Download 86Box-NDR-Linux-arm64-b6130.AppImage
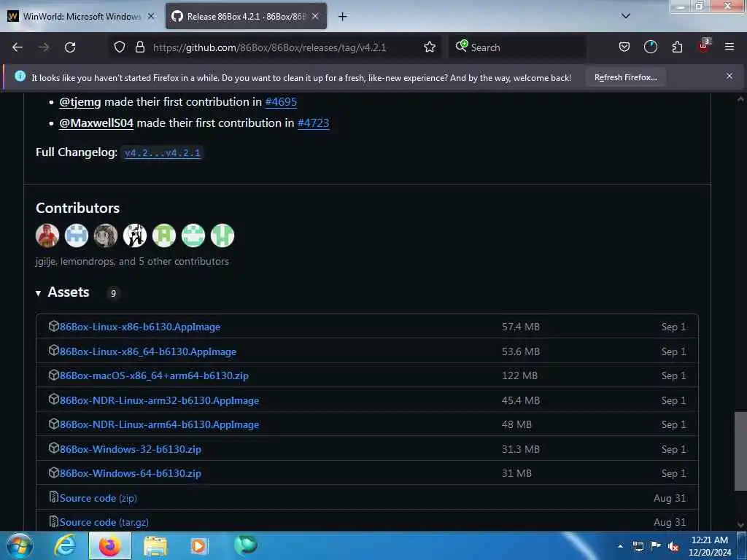The width and height of the screenshot is (747, 560). [x=159, y=425]
